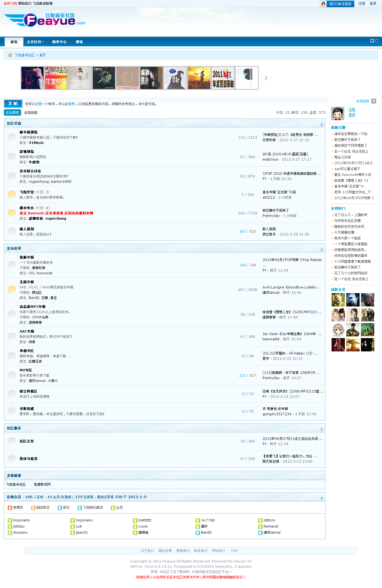Click the home icon in breadcrumb
382x588 pixels.
(x=10, y=55)
